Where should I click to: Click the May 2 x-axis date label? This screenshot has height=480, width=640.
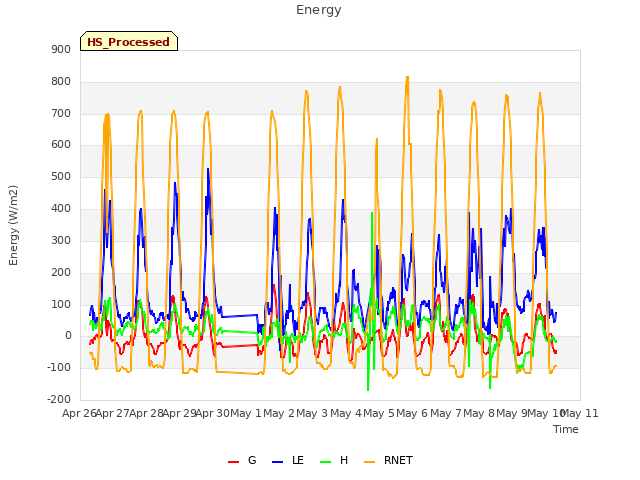[x=279, y=413]
